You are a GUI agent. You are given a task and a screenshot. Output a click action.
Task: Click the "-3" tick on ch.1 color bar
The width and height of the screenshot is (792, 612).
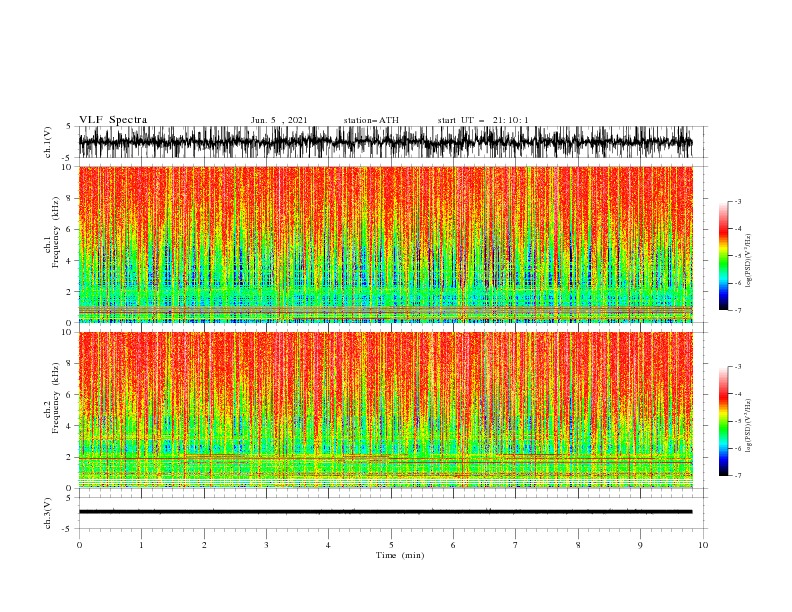click(x=738, y=201)
